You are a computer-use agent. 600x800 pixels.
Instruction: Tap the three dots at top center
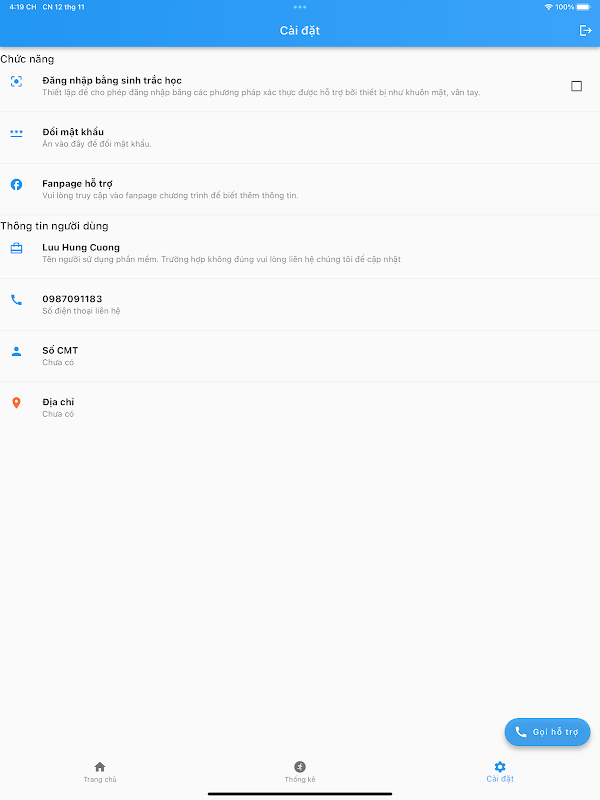click(300, 7)
